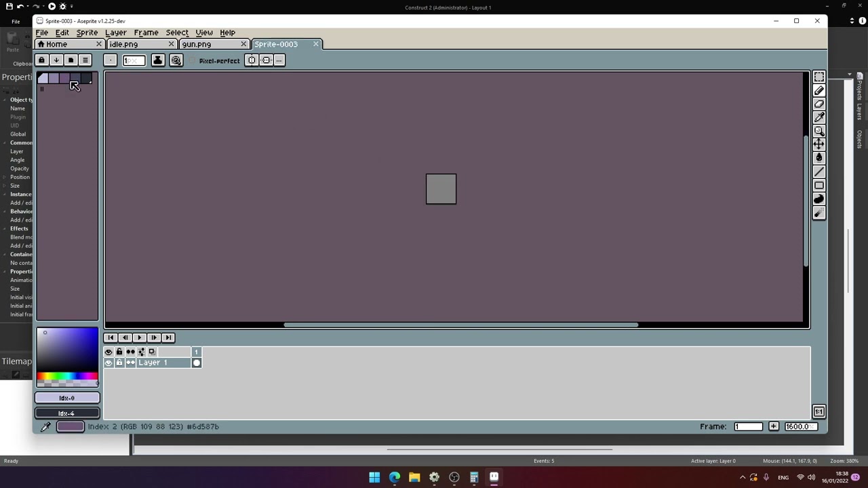868x488 pixels.
Task: Hide Layer 1 with its eye icon
Action: click(108, 363)
